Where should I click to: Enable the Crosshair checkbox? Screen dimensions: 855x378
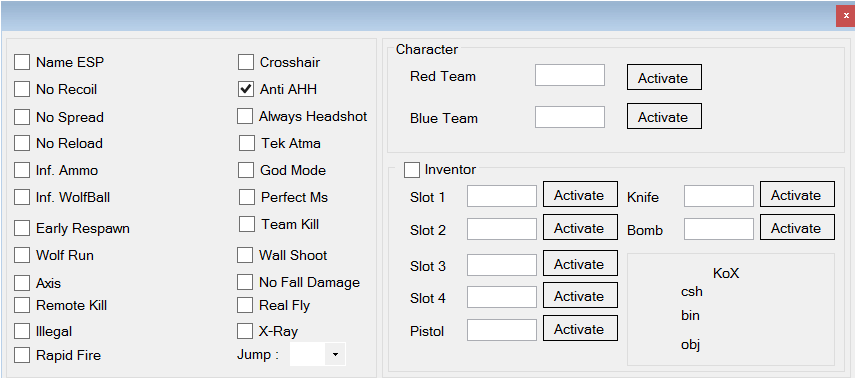point(246,62)
